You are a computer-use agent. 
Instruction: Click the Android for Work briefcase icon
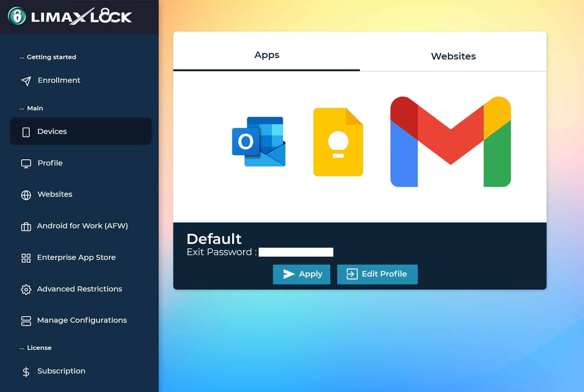tap(26, 226)
